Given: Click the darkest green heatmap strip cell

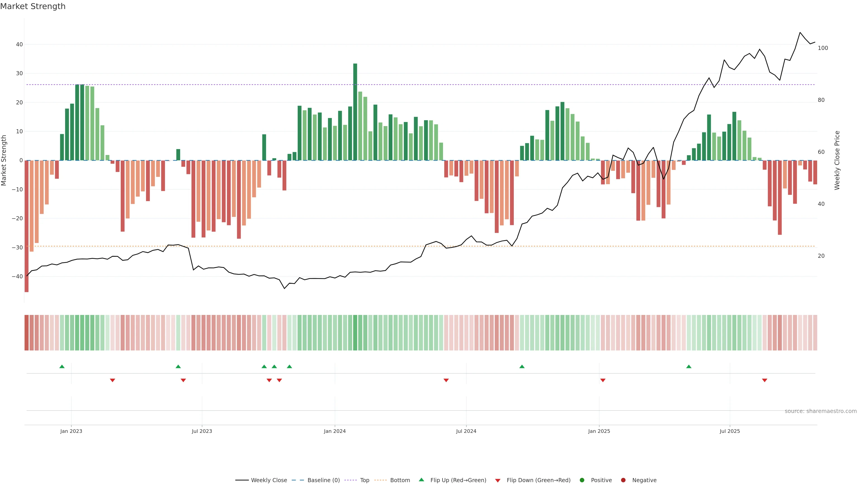Looking at the screenshot, I should tap(355, 332).
